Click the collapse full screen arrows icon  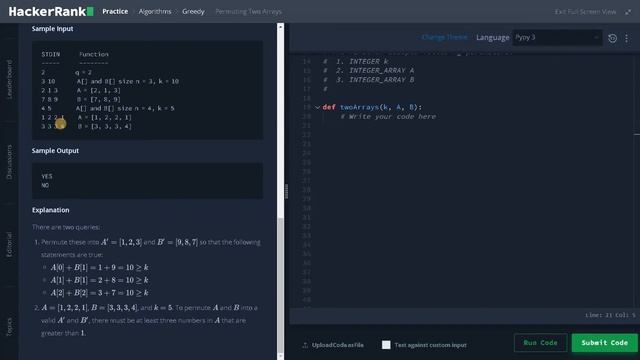pyautogui.click(x=628, y=12)
